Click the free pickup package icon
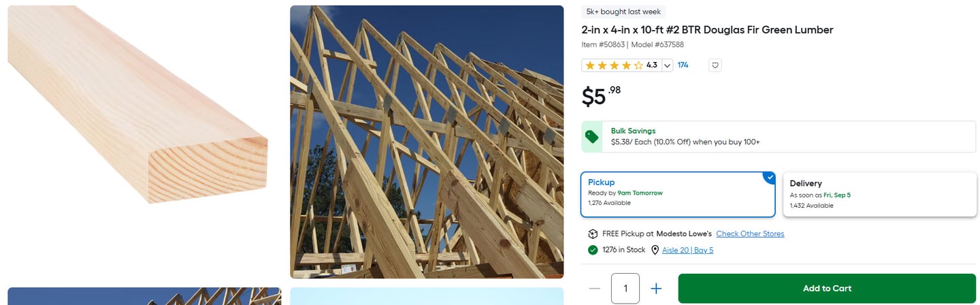 (593, 234)
